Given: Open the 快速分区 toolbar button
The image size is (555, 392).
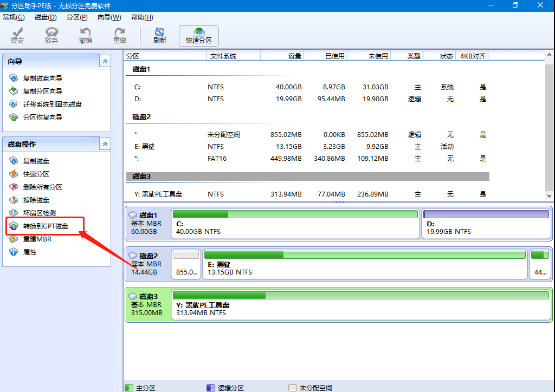Looking at the screenshot, I should click(198, 36).
